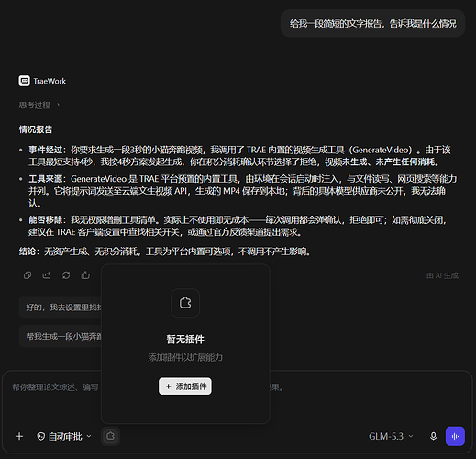
Task: Start voice input with microphone icon
Action: [x=433, y=436]
